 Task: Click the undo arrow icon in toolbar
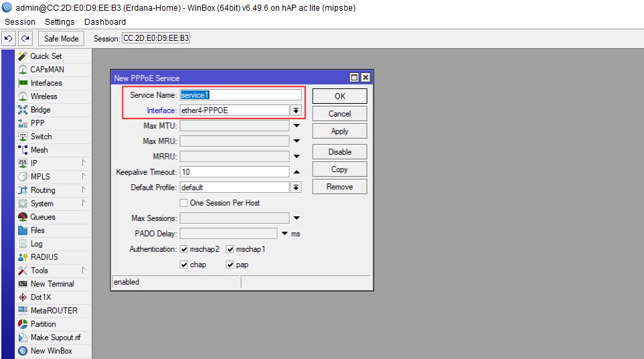9,39
